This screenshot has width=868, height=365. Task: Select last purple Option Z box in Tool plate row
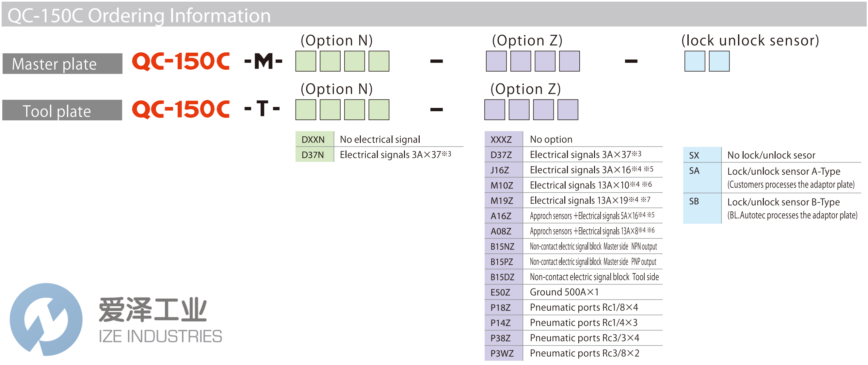[568, 110]
